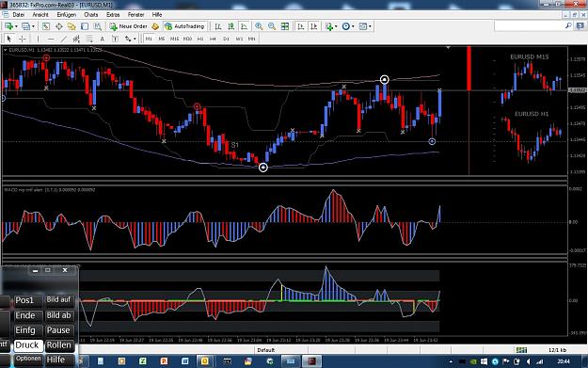Image resolution: width=588 pixels, height=368 pixels.
Task: Expand the indicators dropdown arrow
Action: (336, 26)
